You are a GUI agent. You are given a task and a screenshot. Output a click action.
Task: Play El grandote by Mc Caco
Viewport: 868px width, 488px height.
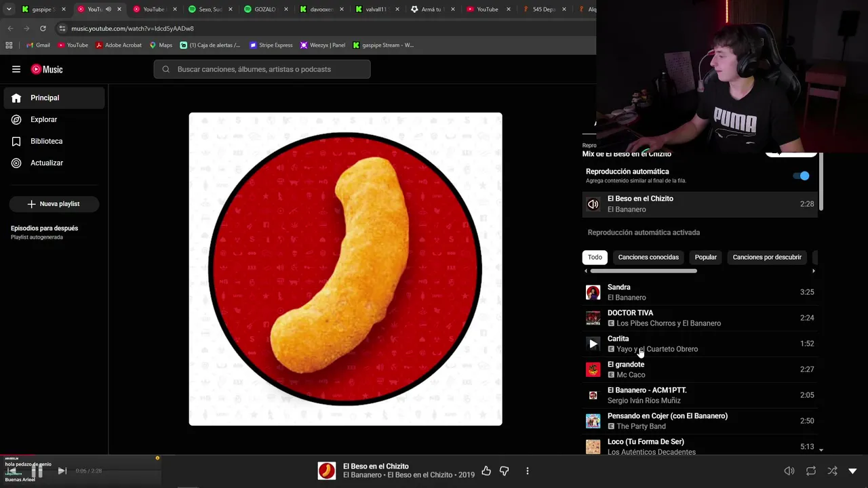700,369
